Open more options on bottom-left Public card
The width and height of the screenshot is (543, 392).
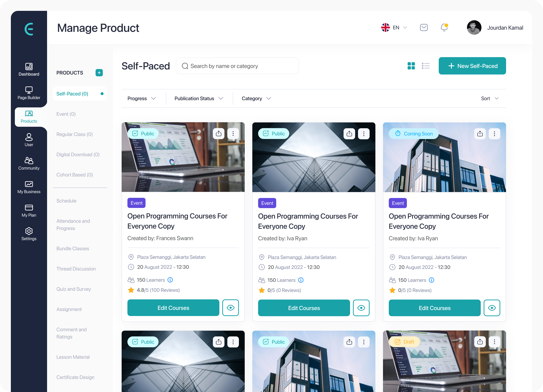click(233, 342)
